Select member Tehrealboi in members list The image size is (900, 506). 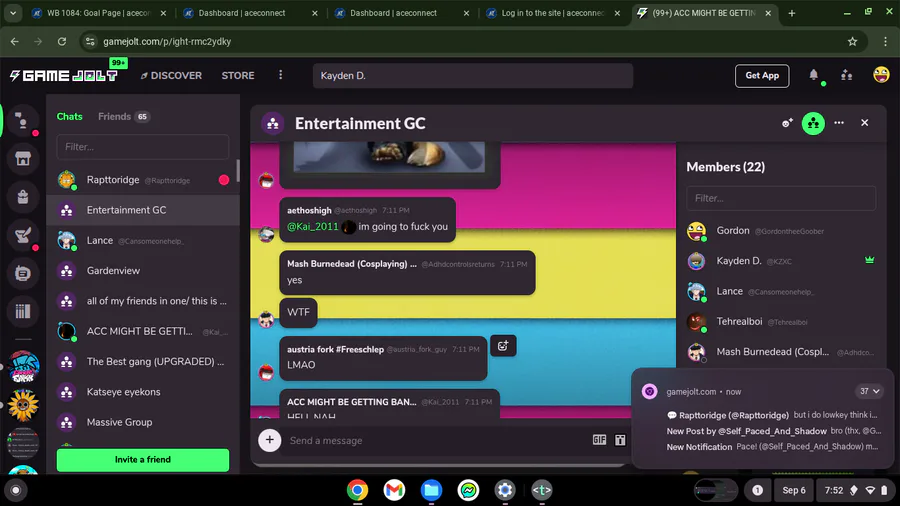(x=781, y=322)
